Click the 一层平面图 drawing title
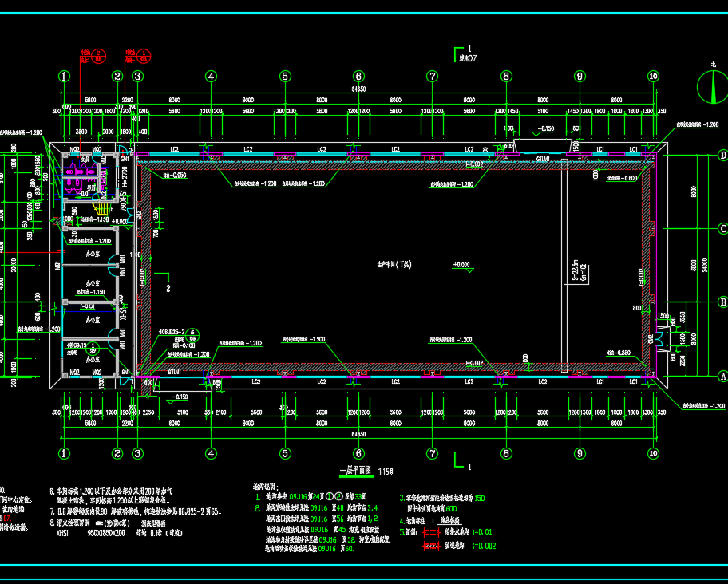 click(356, 471)
